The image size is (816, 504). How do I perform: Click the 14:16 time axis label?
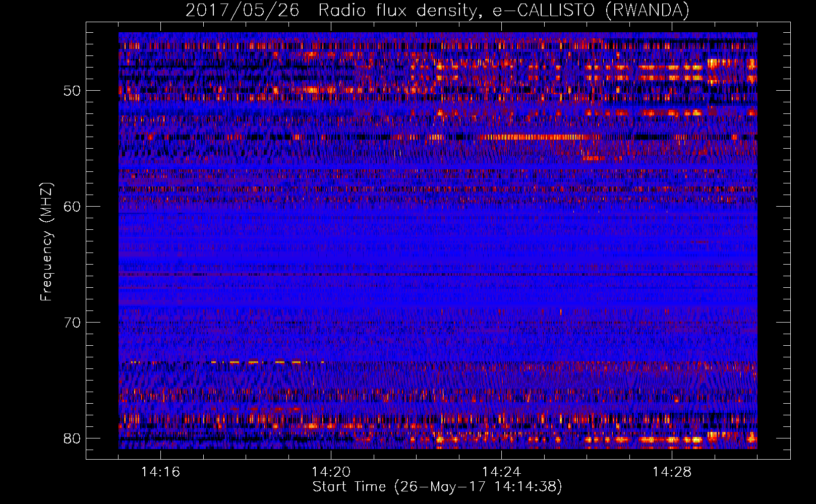point(160,472)
